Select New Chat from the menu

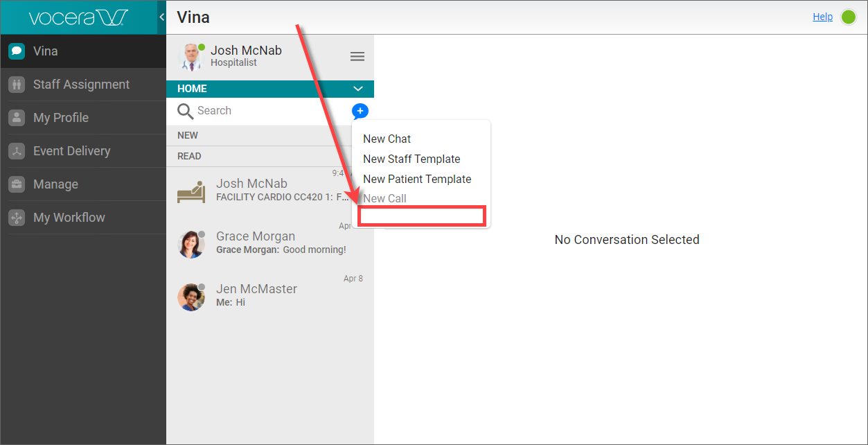387,139
